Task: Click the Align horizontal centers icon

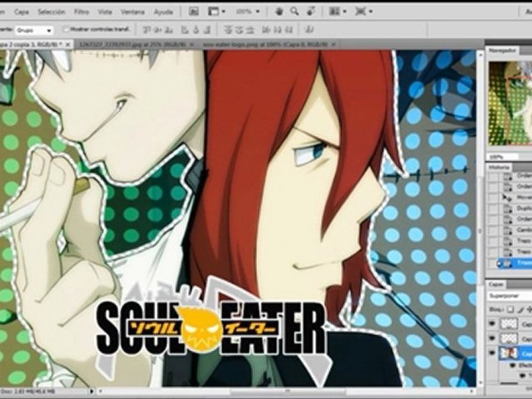Action: tap(196, 30)
